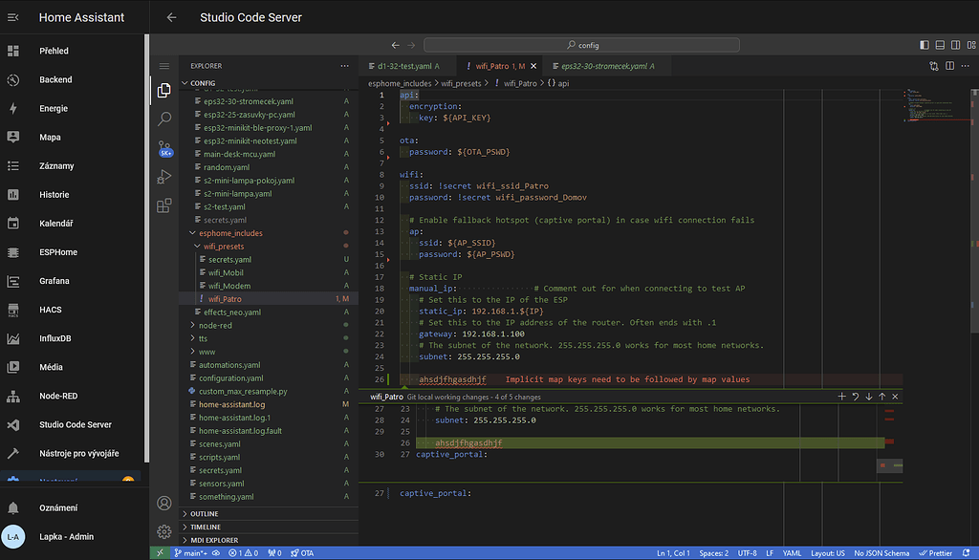Collapse the Home Assistant sidebar
Viewport: 979px width, 560px height.
[13, 17]
